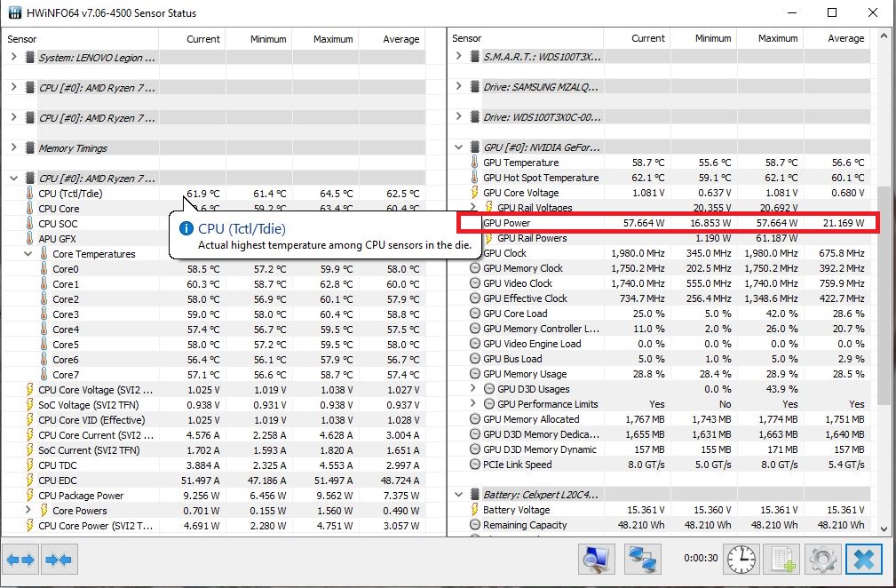Click the left pane Current column header

tap(192, 39)
